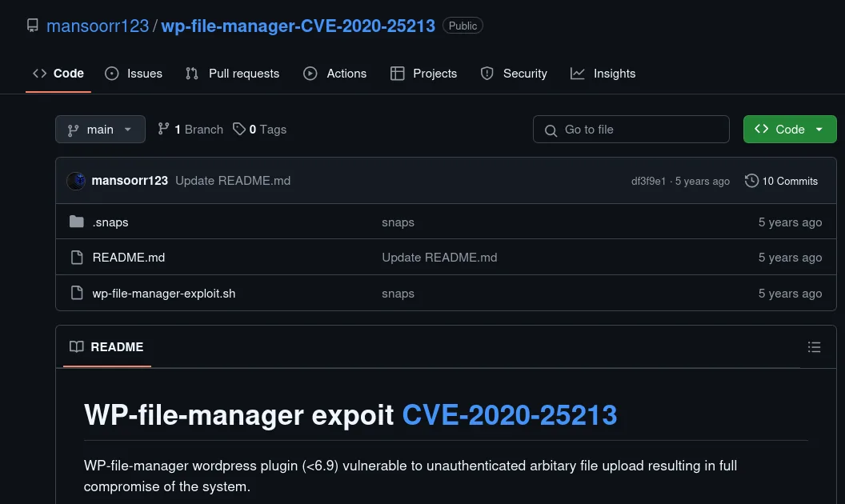Click the file icon beside wp-file-manager-exploit.sh

pos(77,293)
